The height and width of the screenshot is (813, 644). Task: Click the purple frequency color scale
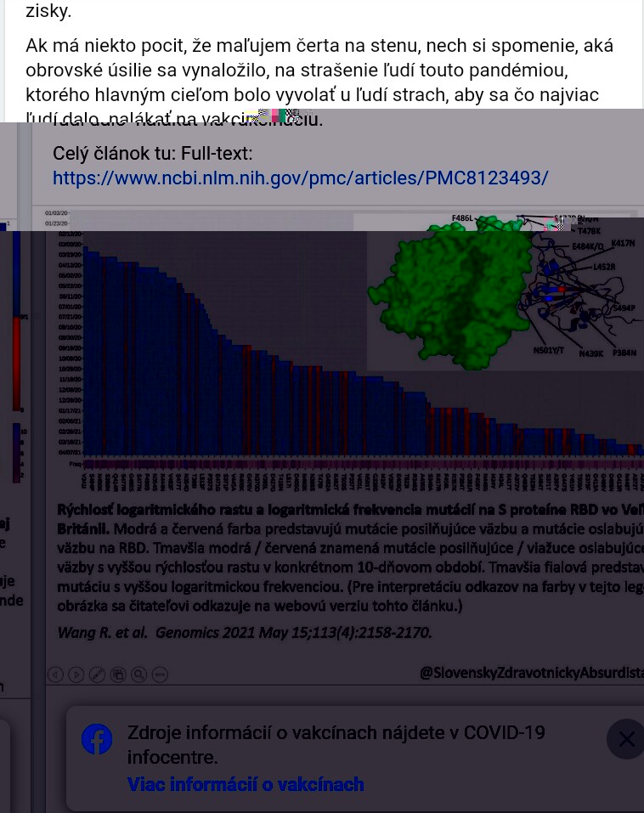(x=16, y=453)
